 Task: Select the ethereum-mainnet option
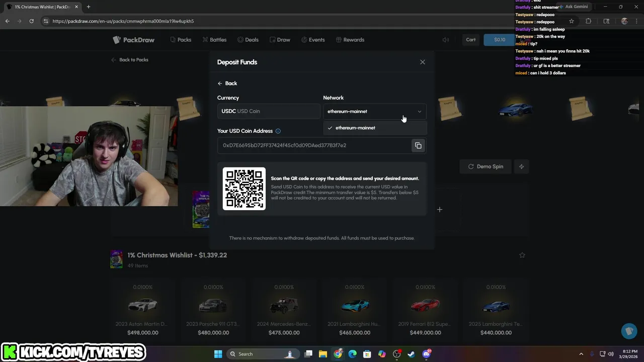pos(375,128)
